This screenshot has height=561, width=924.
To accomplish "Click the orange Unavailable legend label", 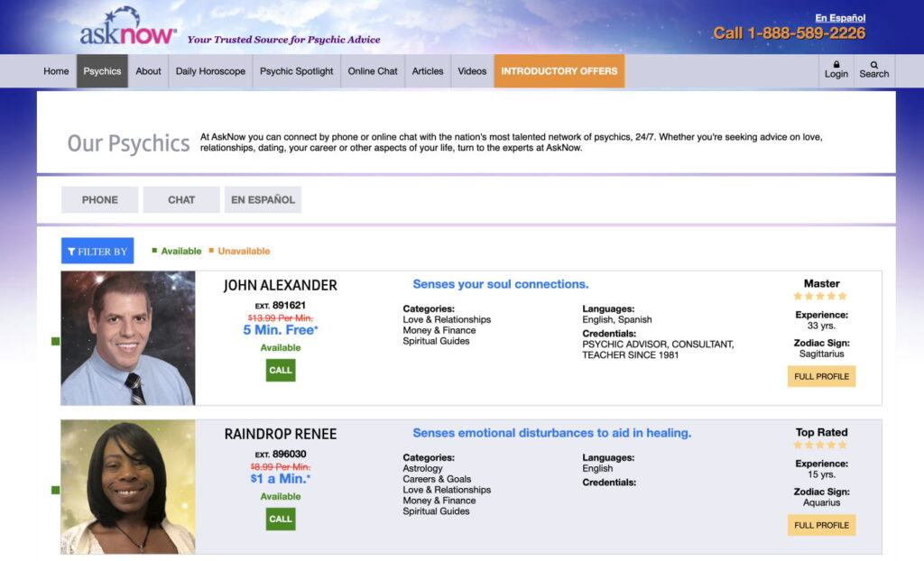I will [x=244, y=251].
